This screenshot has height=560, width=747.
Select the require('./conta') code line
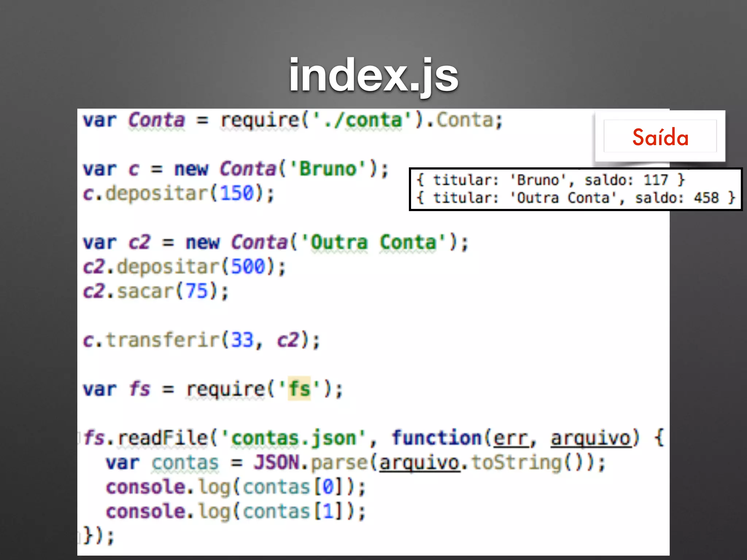coord(293,120)
